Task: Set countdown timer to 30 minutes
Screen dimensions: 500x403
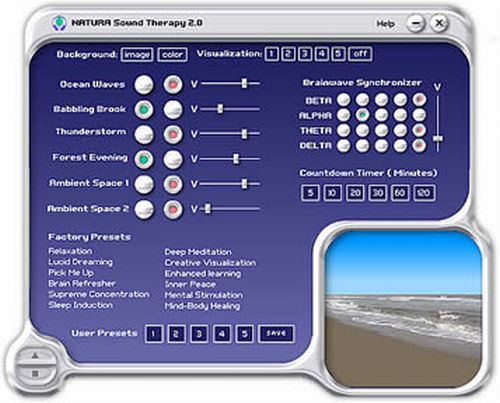Action: 378,193
